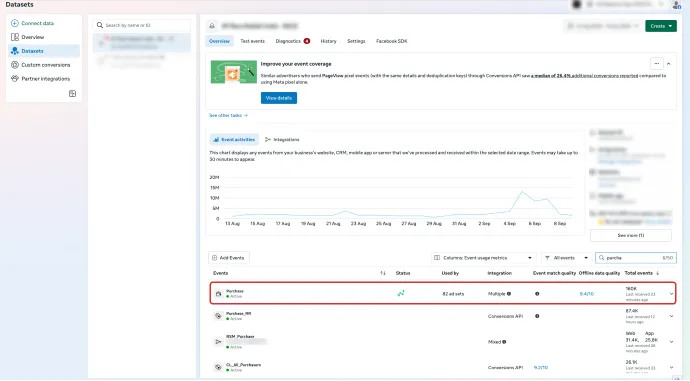Click the event coverage illustration
Viewport: 690px width, 381px height.
point(234,72)
